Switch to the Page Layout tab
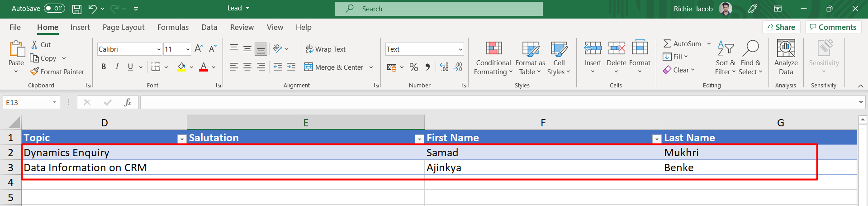The width and height of the screenshot is (868, 206). [123, 27]
